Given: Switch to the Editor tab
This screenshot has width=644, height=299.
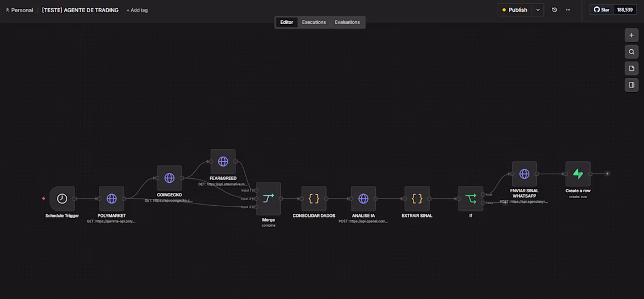Looking at the screenshot, I should 287,22.
